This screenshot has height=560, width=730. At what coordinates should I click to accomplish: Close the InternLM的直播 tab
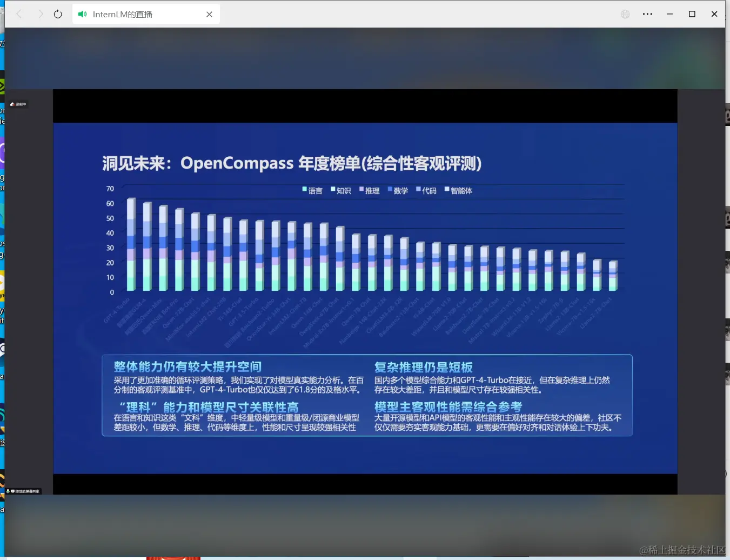(x=209, y=15)
